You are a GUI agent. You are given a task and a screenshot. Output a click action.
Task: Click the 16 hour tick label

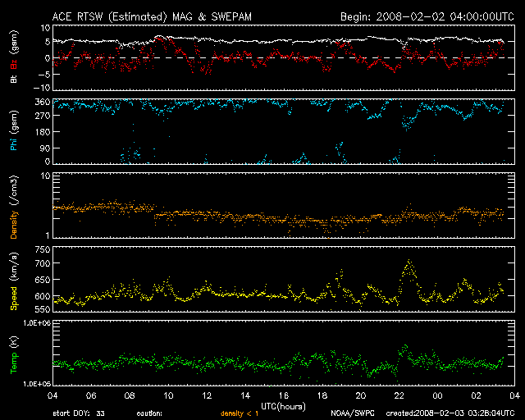(284, 396)
